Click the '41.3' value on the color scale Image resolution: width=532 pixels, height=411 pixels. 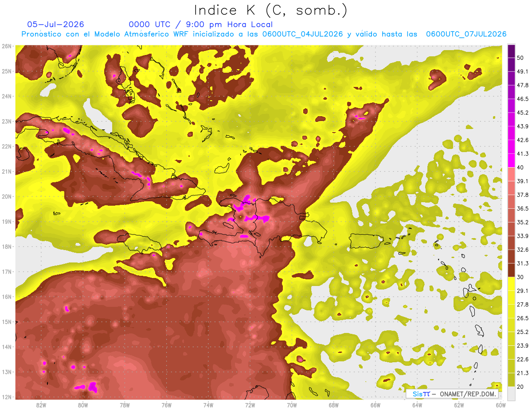point(522,154)
